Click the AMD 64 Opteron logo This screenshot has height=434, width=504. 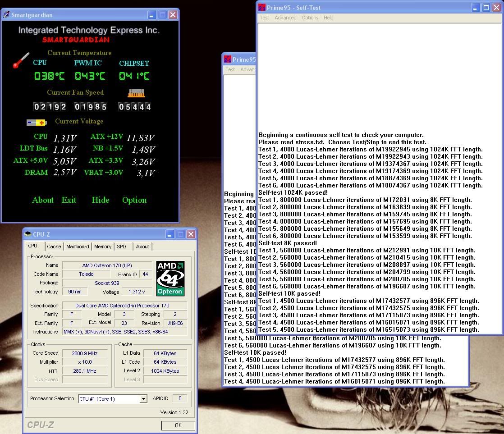pyautogui.click(x=170, y=278)
